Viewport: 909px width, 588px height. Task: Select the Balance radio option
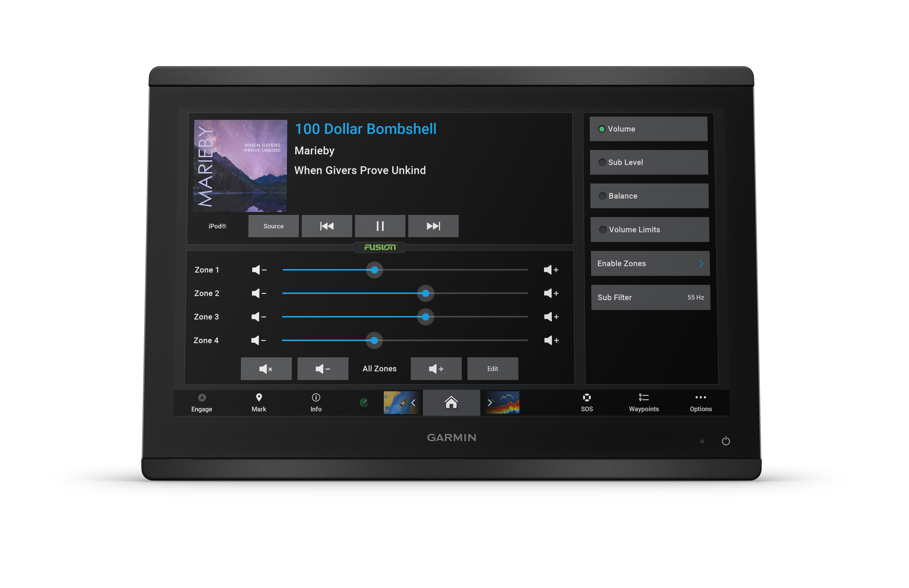(x=649, y=196)
